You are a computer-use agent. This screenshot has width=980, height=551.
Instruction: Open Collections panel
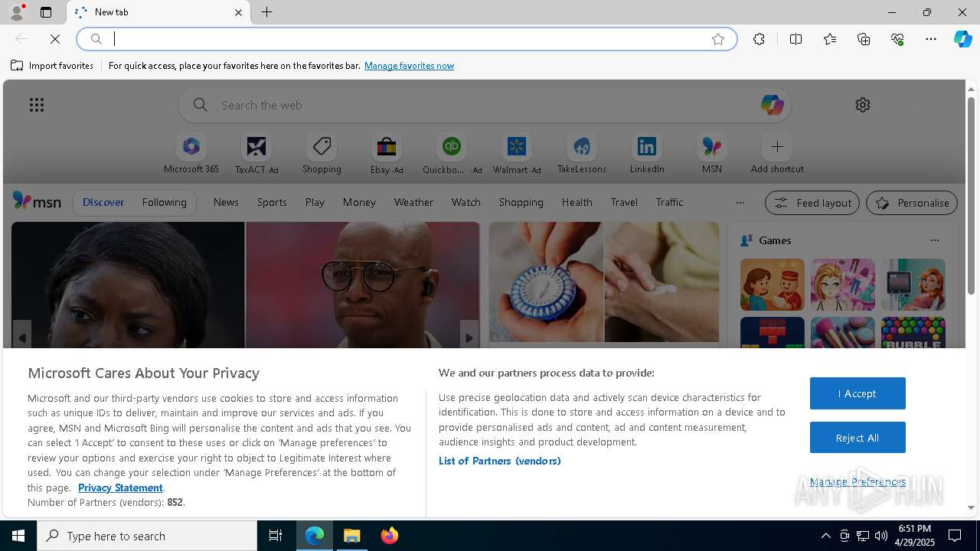point(864,39)
